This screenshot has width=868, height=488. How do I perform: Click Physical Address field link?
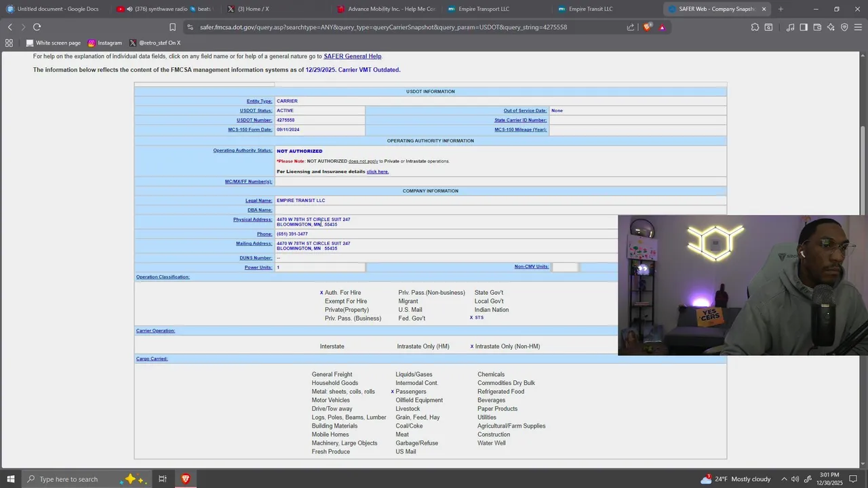point(252,220)
